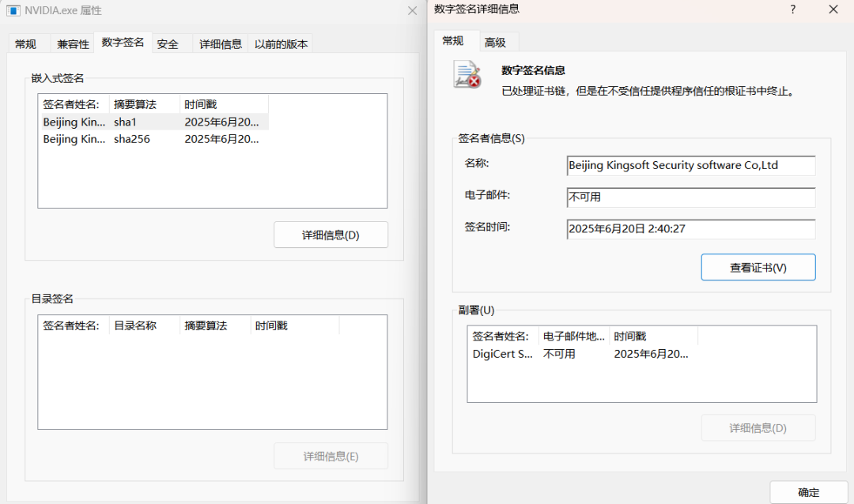Click the help question mark button
This screenshot has width=854, height=504.
793,9
